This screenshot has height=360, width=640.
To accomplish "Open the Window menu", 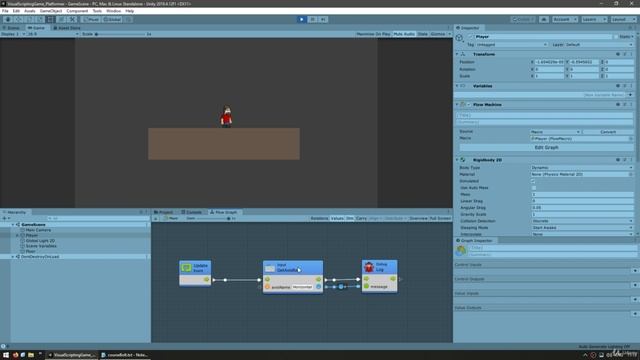I will [x=113, y=11].
